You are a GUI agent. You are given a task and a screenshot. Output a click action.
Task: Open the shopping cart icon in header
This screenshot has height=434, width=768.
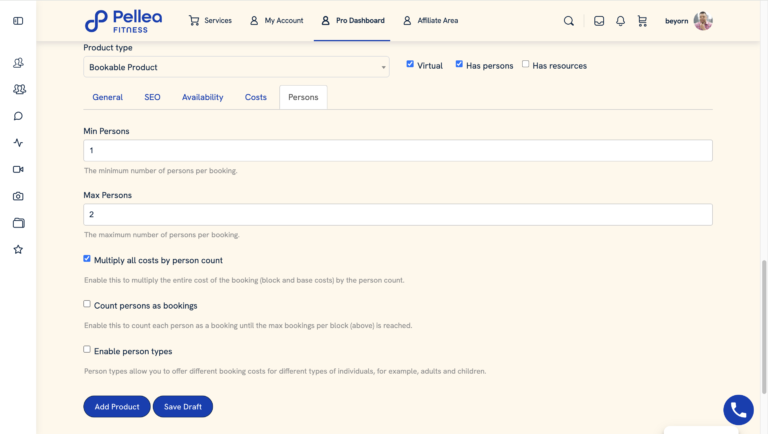pos(642,21)
